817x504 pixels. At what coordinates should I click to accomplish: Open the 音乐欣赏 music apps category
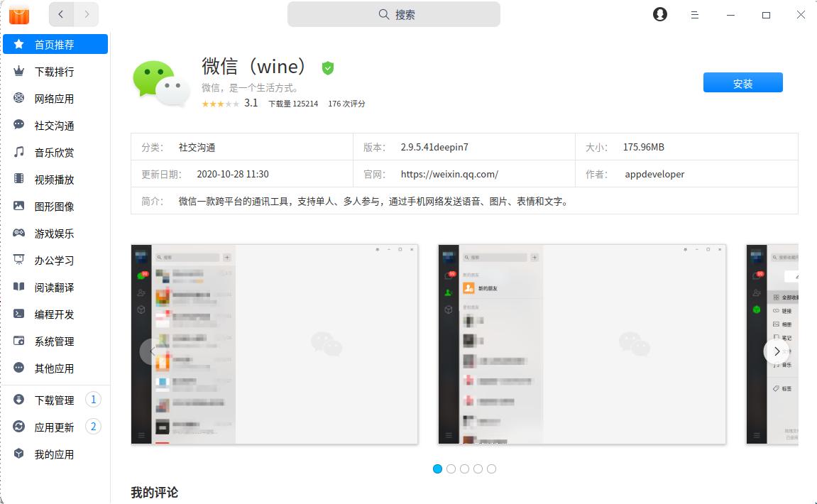click(x=54, y=152)
